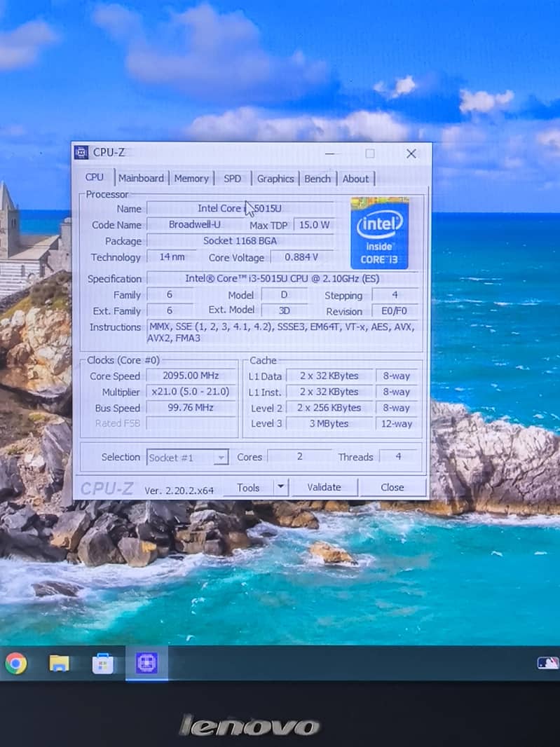
Task: Open the Memory tab
Action: pos(191,179)
